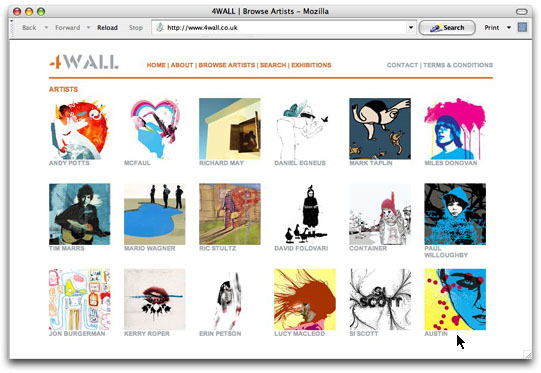The image size is (541, 373).
Task: Open Kerry Roper lips artwork thumbnail
Action: tap(155, 299)
